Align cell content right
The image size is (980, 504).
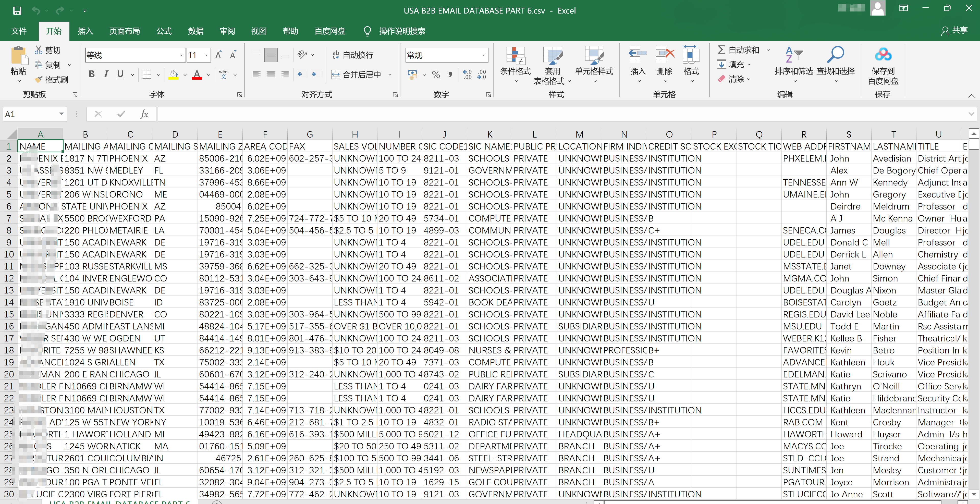(285, 74)
